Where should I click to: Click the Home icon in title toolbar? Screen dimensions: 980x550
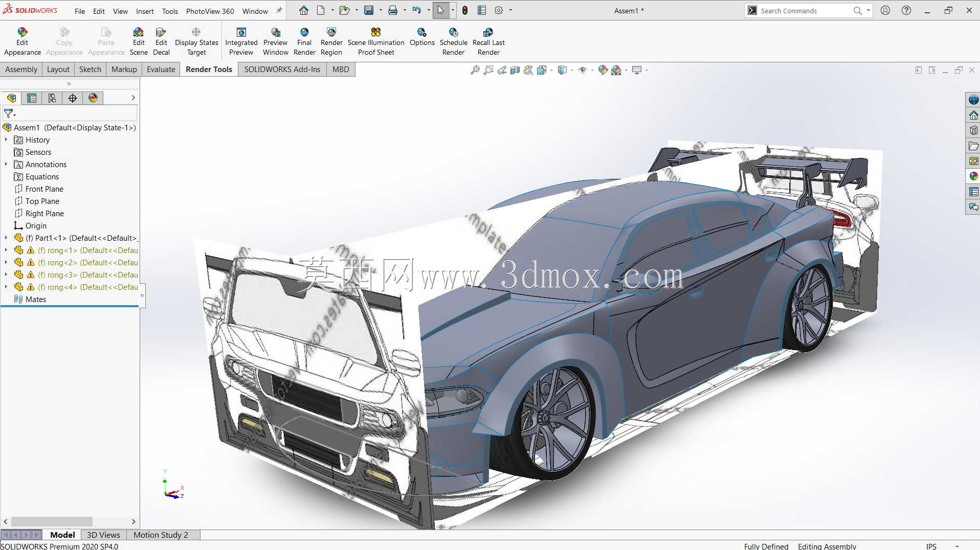click(304, 10)
